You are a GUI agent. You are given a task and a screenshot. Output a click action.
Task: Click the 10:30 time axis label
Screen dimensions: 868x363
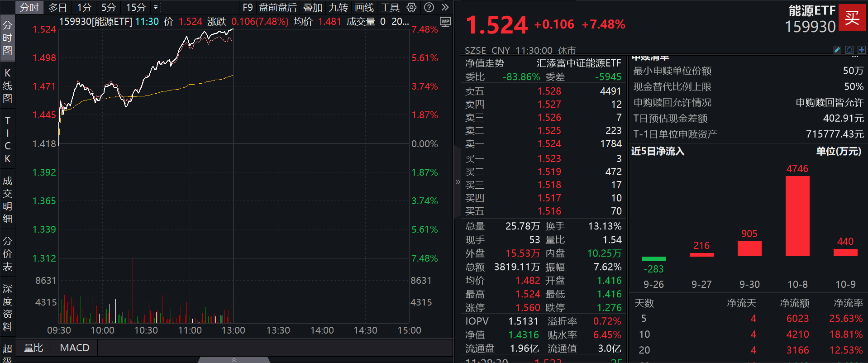click(x=146, y=330)
